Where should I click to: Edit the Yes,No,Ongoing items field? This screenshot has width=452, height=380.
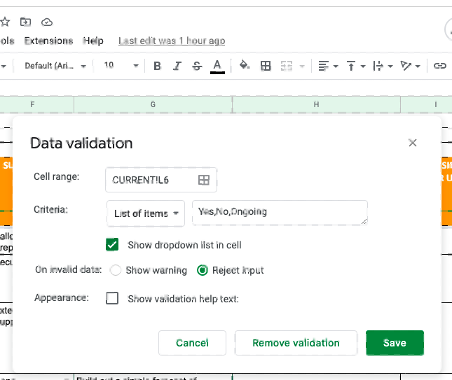point(280,213)
